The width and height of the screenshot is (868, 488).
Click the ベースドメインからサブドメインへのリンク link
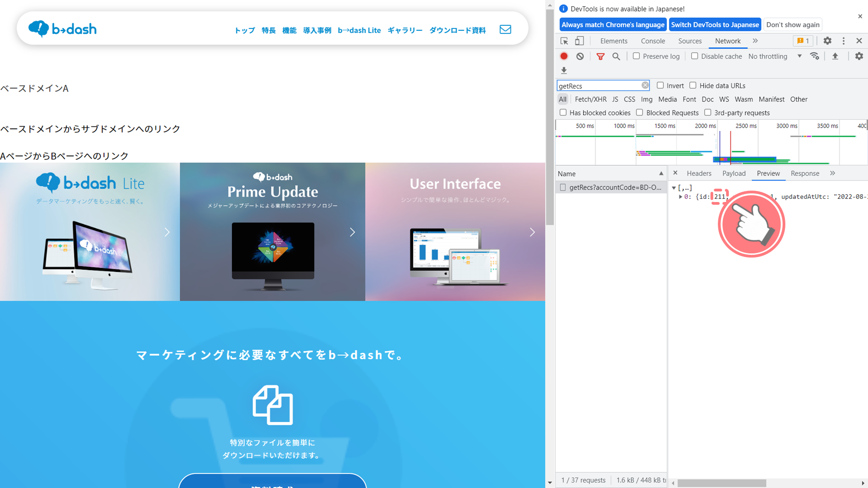click(90, 129)
